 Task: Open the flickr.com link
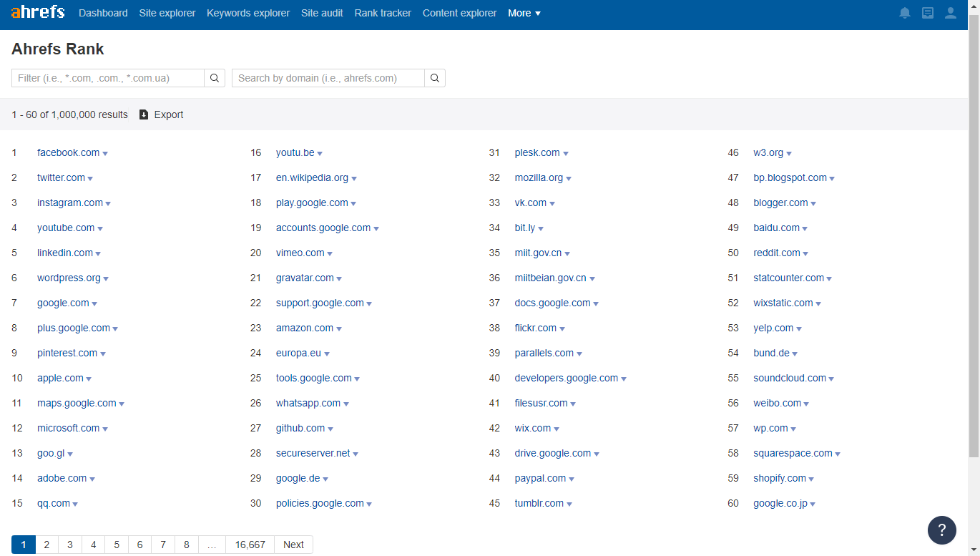coord(536,328)
